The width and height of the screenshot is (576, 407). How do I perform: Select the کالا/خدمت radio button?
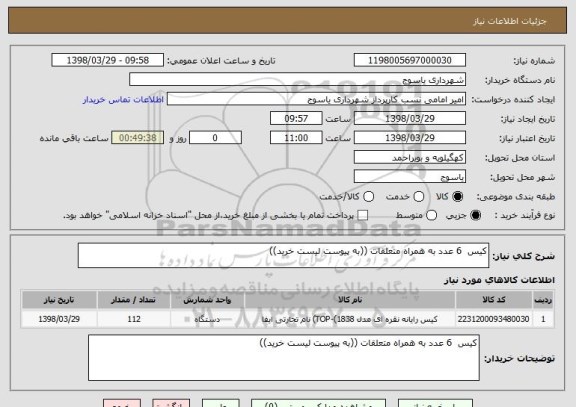368,197
